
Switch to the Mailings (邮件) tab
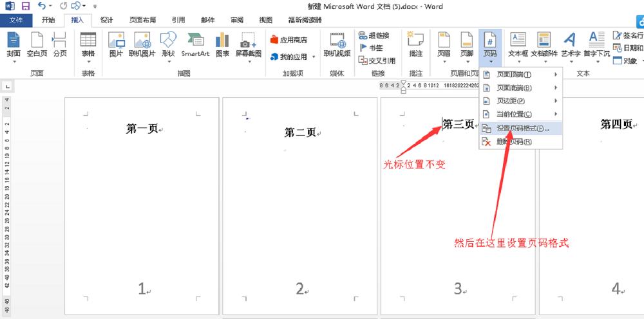click(x=207, y=20)
